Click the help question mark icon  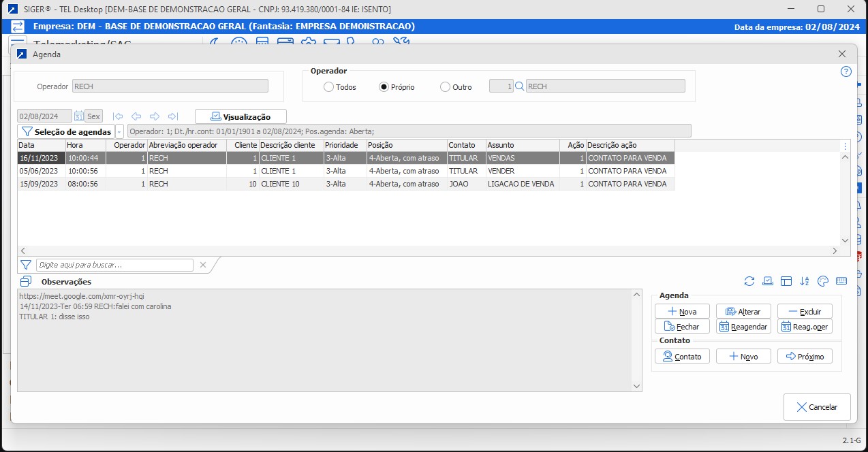coord(846,71)
